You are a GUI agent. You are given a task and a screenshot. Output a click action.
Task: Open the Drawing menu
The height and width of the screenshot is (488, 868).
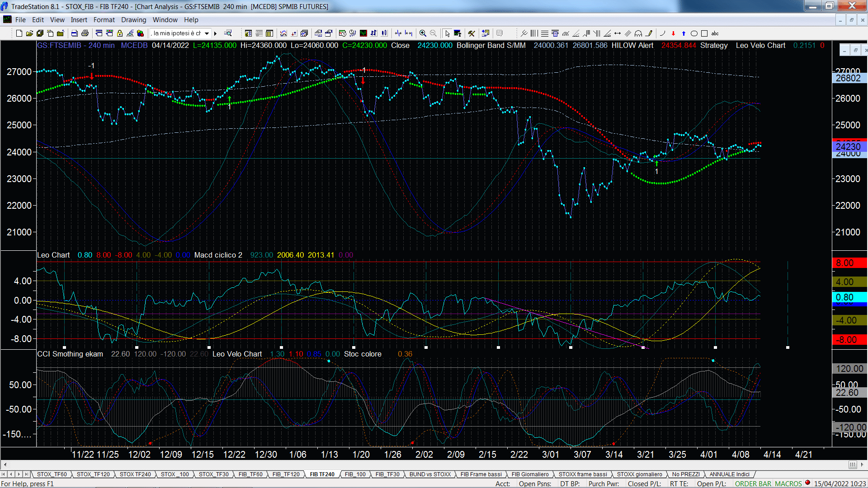point(133,19)
